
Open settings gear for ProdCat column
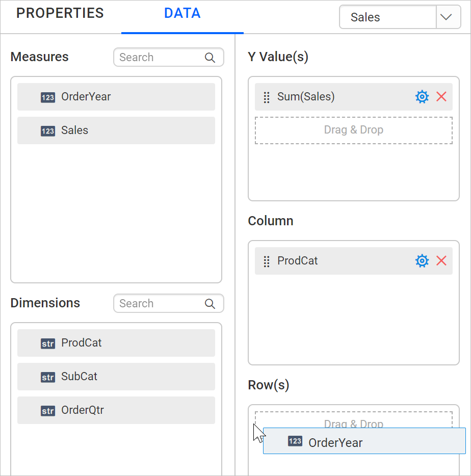pos(422,260)
